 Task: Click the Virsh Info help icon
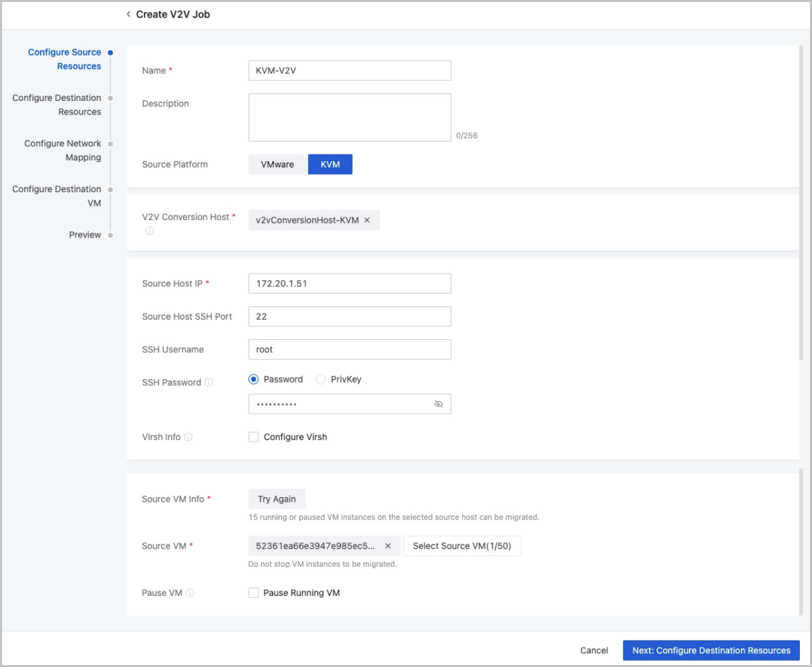point(189,437)
